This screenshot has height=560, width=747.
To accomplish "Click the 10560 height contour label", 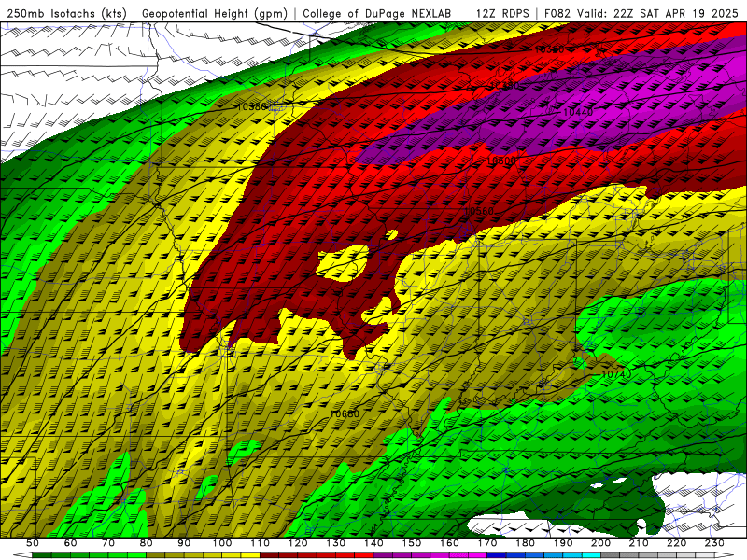I will 479,211.
